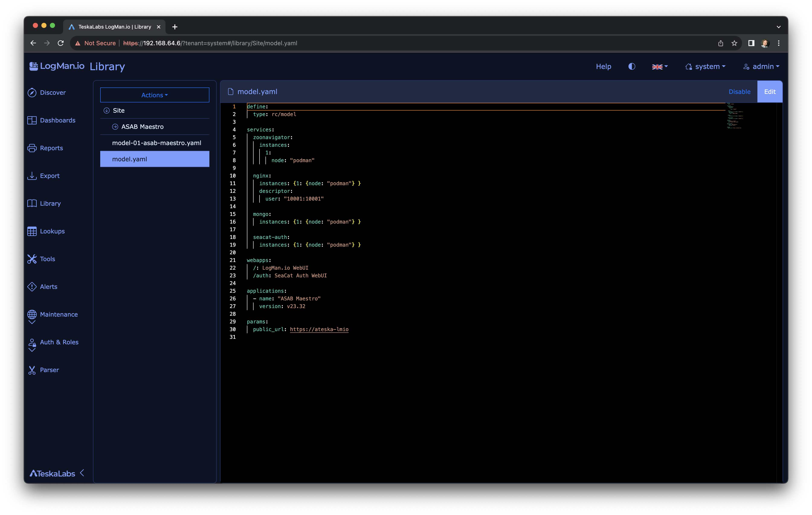
Task: Select the Lookups menu label
Action: tap(52, 231)
